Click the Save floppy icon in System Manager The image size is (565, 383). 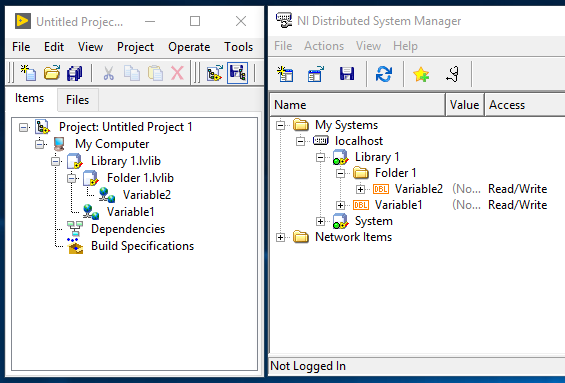click(x=347, y=74)
